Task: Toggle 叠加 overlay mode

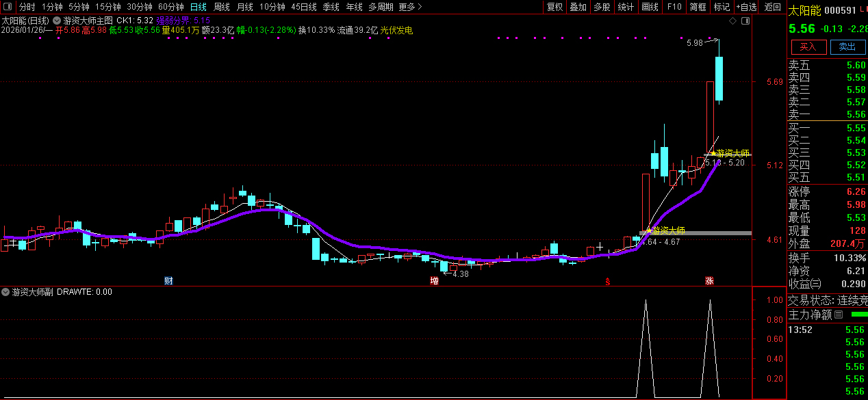Action: pos(578,7)
